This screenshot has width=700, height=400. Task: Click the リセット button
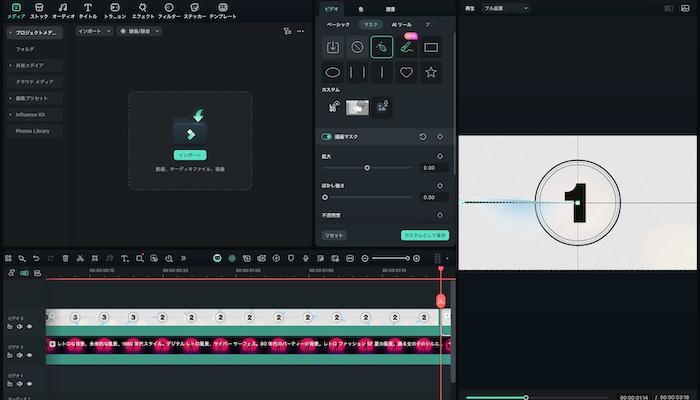tap(334, 235)
